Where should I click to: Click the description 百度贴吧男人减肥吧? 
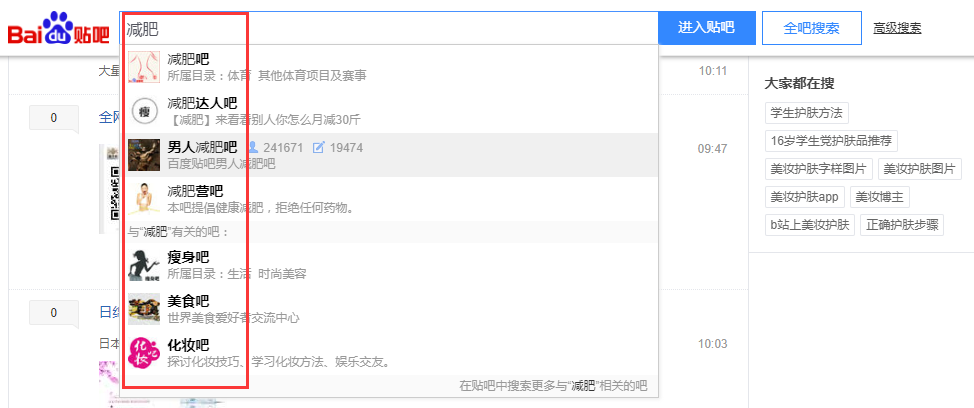[221, 164]
